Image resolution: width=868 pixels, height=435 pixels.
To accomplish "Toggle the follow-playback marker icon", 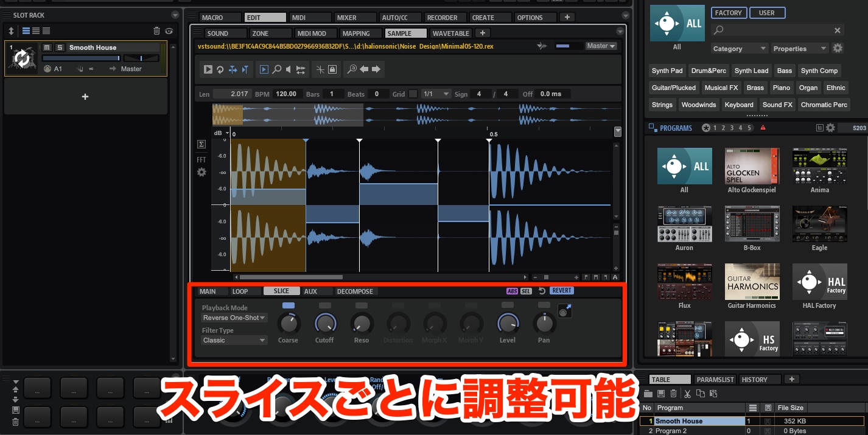I will tap(245, 70).
